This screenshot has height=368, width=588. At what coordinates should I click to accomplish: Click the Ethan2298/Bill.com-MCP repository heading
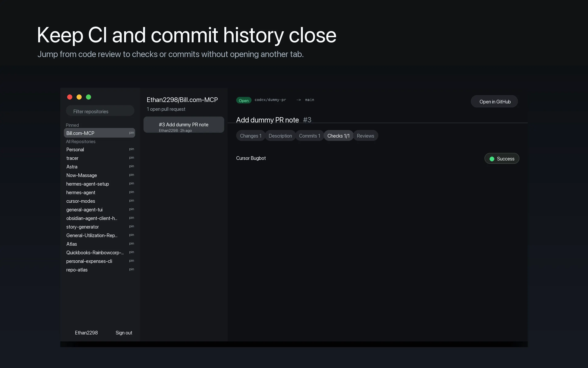coord(182,100)
